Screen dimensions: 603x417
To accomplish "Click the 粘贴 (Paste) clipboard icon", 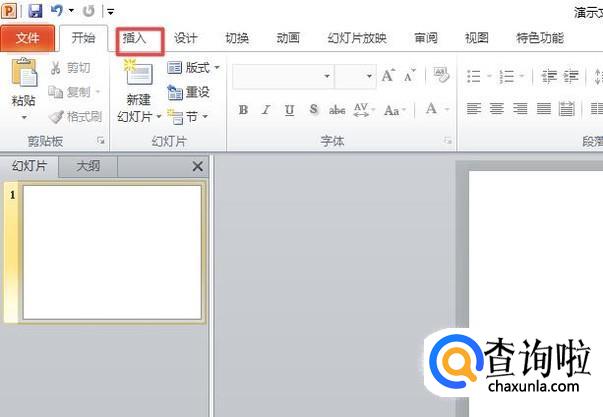I will pyautogui.click(x=24, y=72).
